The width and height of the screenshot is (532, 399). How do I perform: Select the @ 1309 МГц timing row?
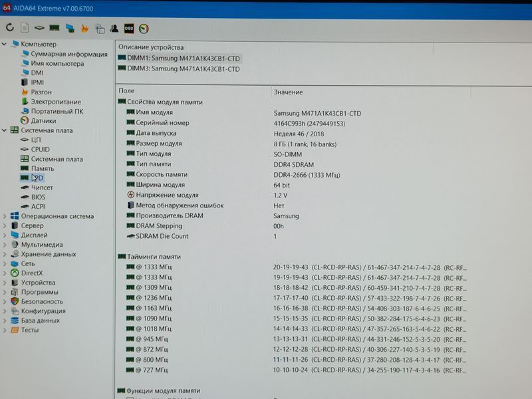(x=292, y=288)
